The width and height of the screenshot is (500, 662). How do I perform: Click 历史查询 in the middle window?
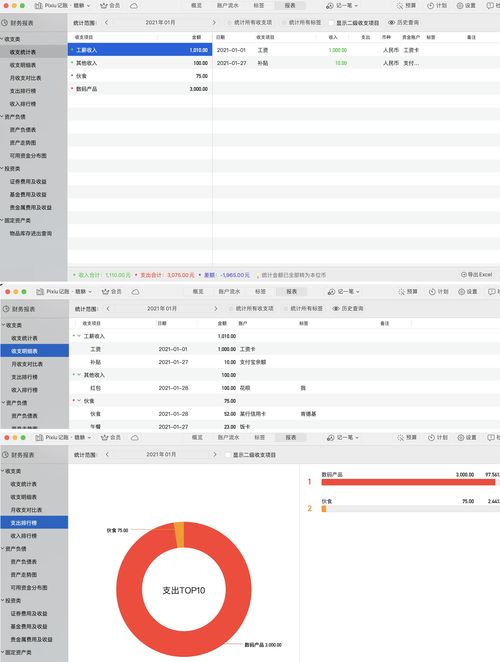tap(348, 309)
